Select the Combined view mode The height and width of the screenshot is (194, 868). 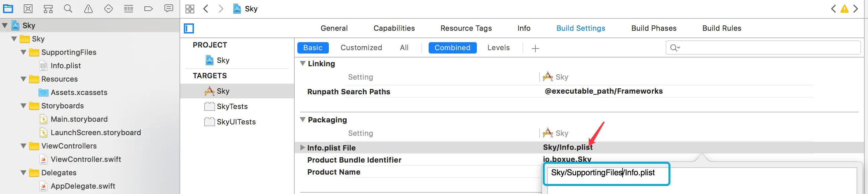452,48
